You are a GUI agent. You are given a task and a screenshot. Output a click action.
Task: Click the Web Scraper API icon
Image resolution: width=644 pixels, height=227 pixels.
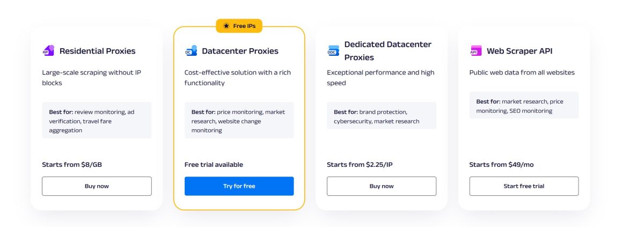tap(475, 51)
